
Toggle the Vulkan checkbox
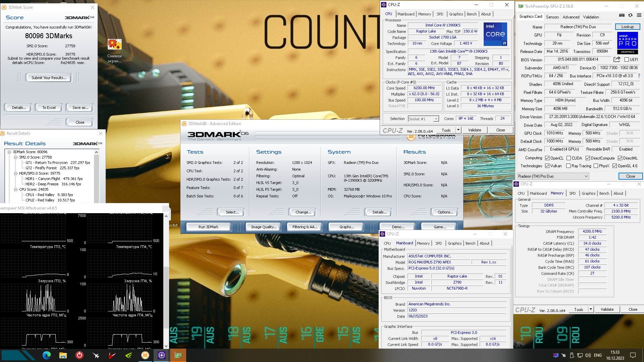pyautogui.click(x=547, y=166)
